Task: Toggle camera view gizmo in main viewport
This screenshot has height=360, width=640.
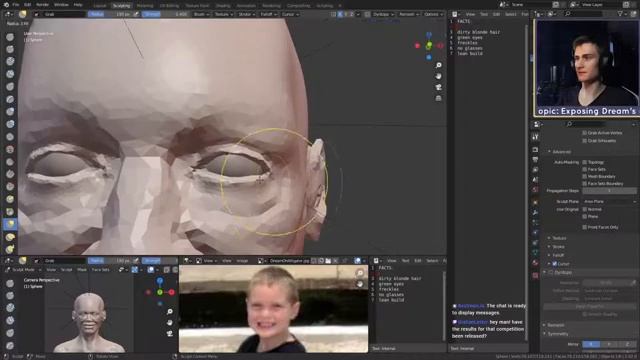Action: (438, 87)
